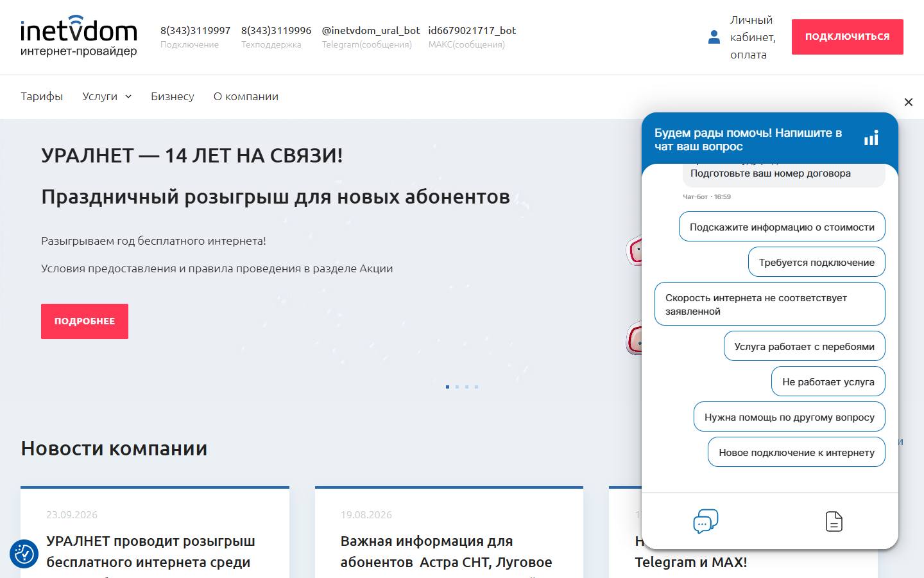Close the chat widget with the X
Image resolution: width=924 pixels, height=578 pixels.
pyautogui.click(x=909, y=102)
